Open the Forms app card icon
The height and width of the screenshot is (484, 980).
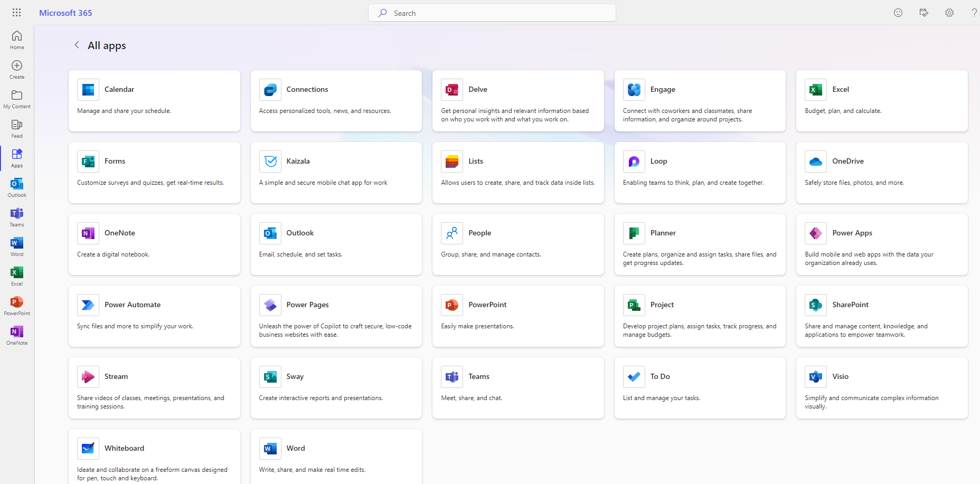88,161
